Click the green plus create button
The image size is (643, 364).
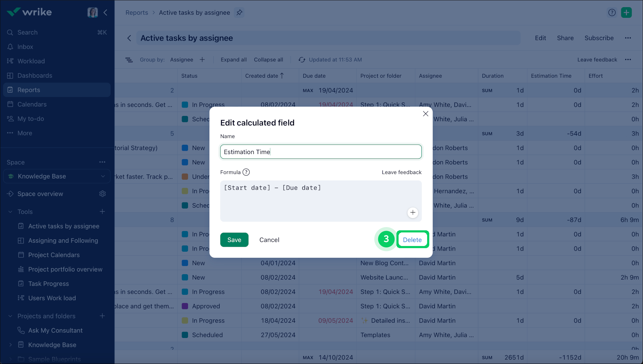(x=626, y=12)
